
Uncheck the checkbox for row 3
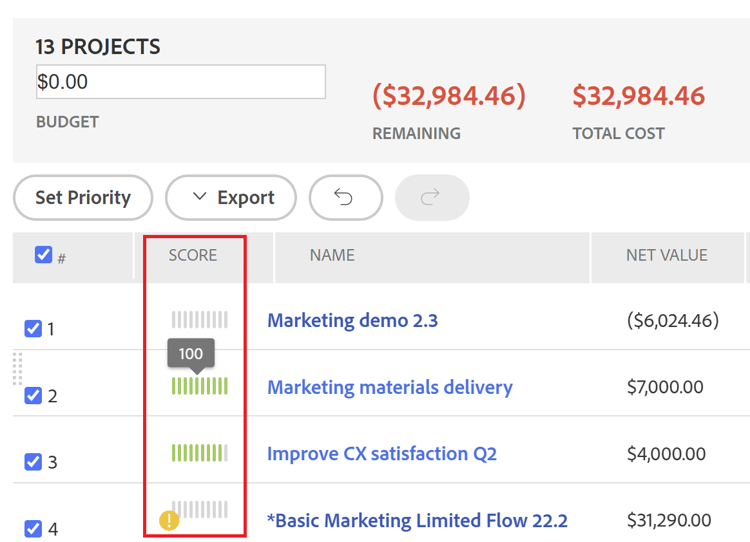pos(33,461)
